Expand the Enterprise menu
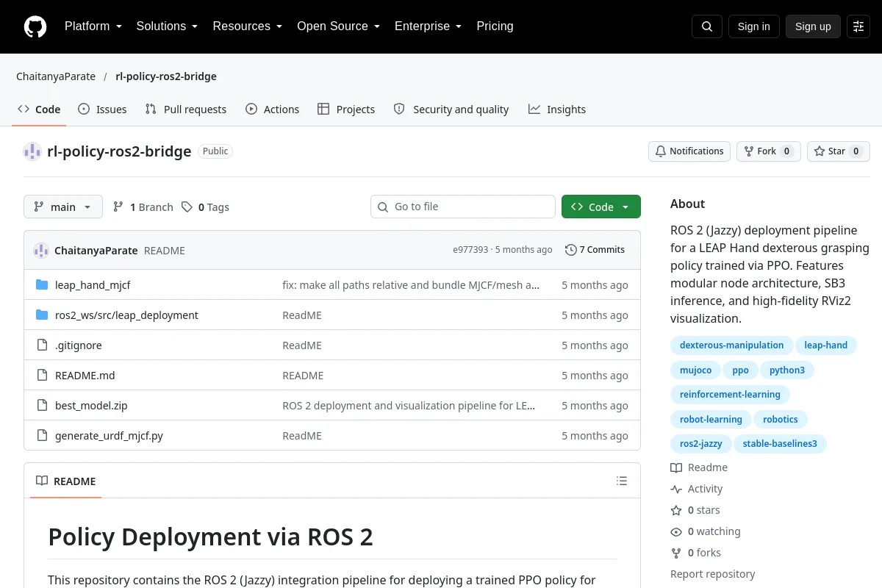This screenshot has width=882, height=588. (429, 26)
